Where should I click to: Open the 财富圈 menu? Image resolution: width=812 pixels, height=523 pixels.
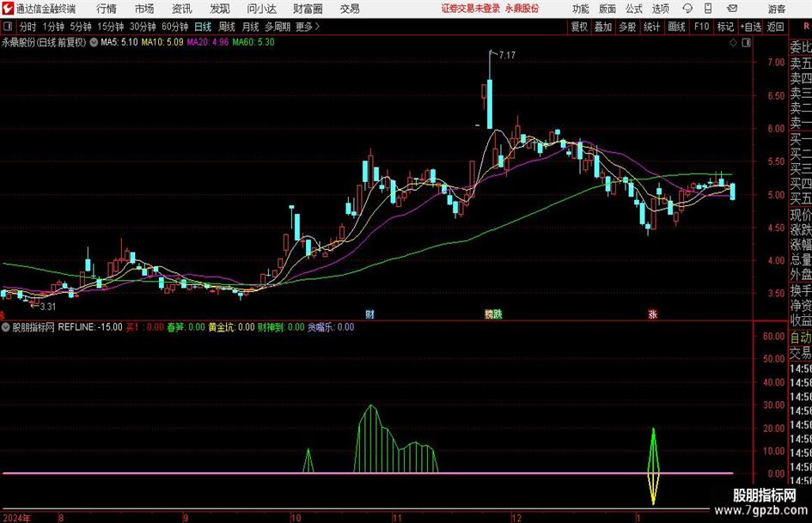click(308, 9)
